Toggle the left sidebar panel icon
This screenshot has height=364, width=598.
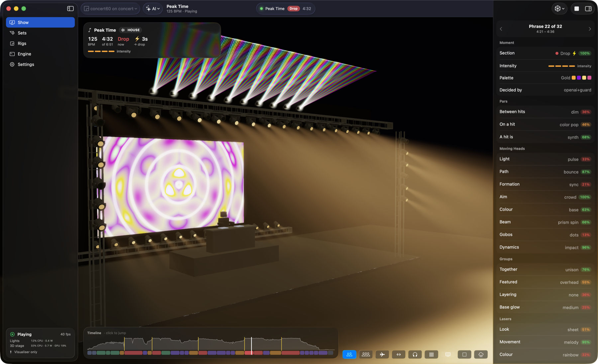(70, 9)
